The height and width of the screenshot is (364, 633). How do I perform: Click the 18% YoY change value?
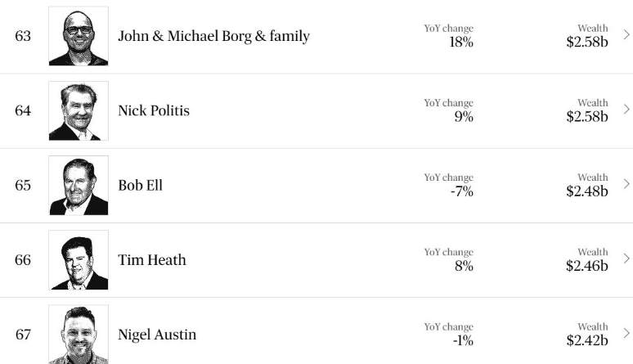click(x=461, y=42)
